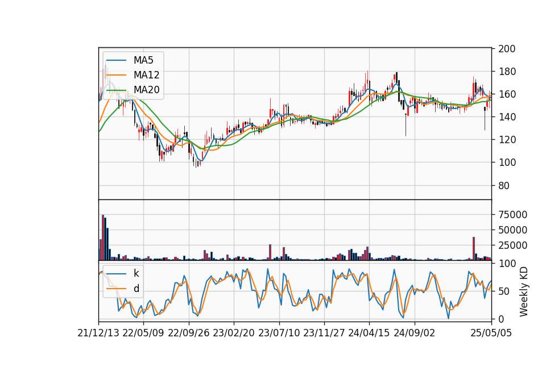Click the k legend entry
Screen dimensions: 546x392
coord(136,273)
